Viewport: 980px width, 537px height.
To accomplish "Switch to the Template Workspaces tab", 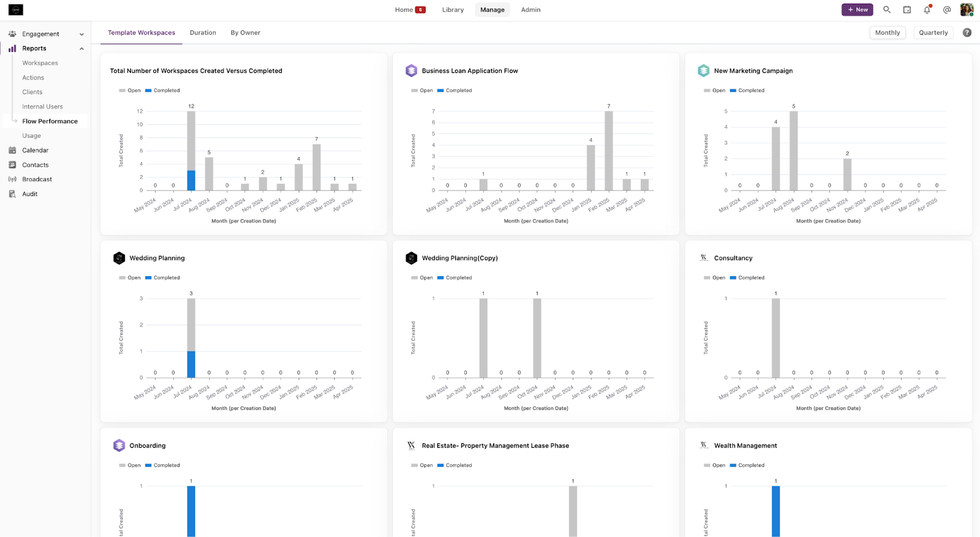I will (141, 33).
